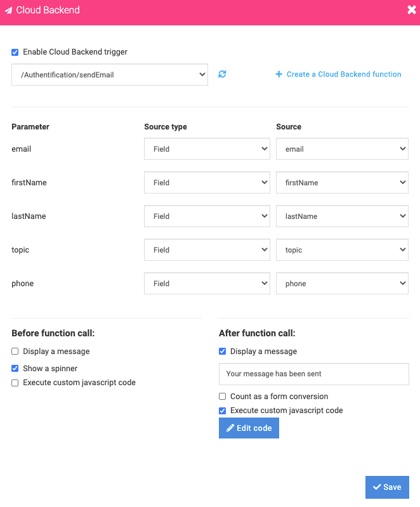The image size is (420, 507).
Task: Expand the Source type dropdown for lastName
Action: click(207, 216)
